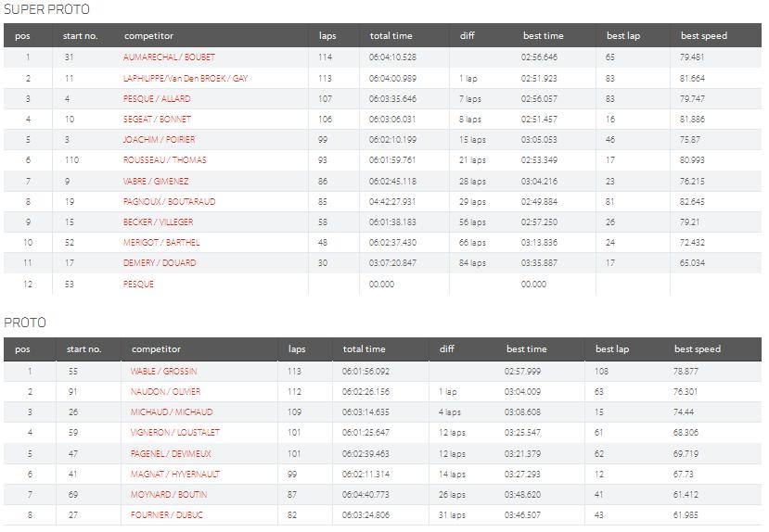Click Super Proto 'total time' column header
The width and height of the screenshot is (769, 532).
click(391, 36)
